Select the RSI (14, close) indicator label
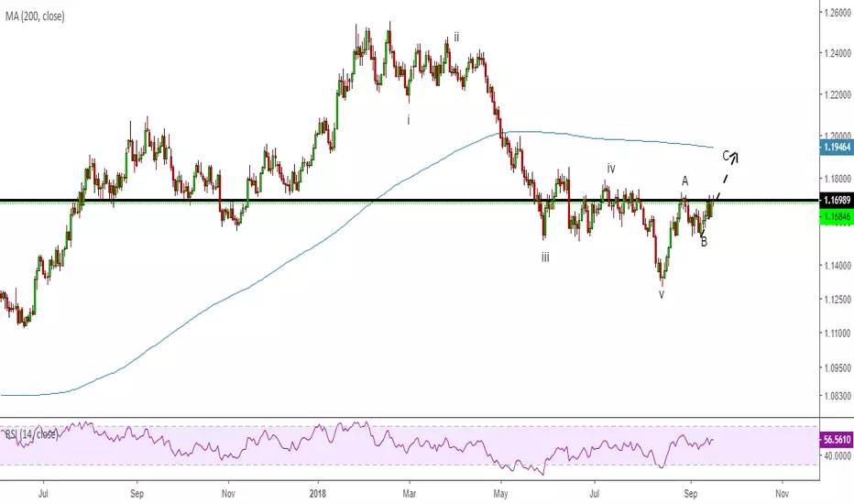Image resolution: width=854 pixels, height=504 pixels. pyautogui.click(x=31, y=434)
